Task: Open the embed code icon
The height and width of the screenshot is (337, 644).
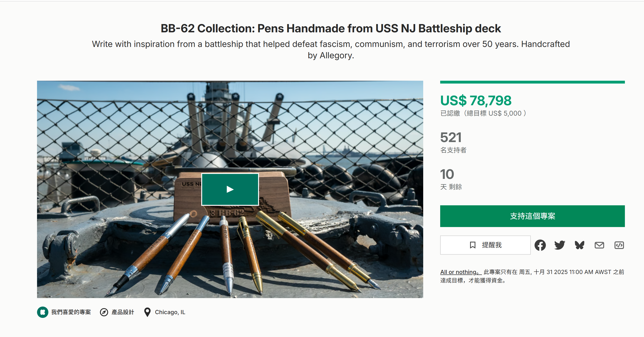Action: coord(619,245)
